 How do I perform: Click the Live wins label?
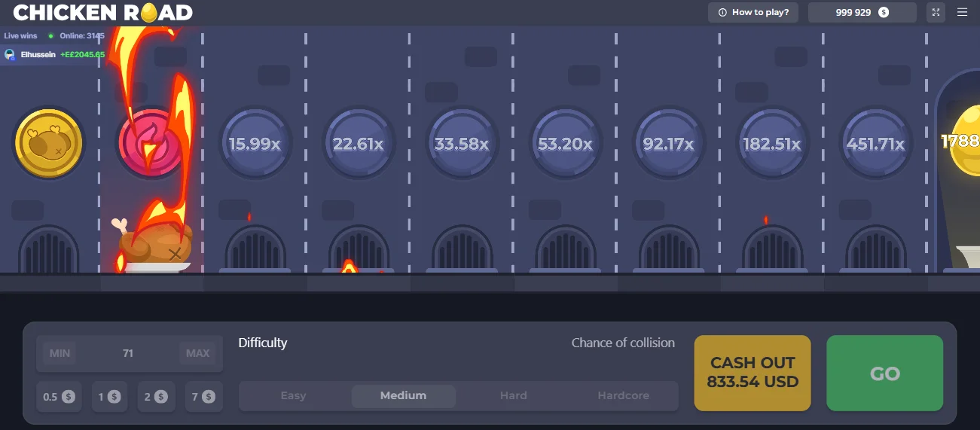coord(21,35)
